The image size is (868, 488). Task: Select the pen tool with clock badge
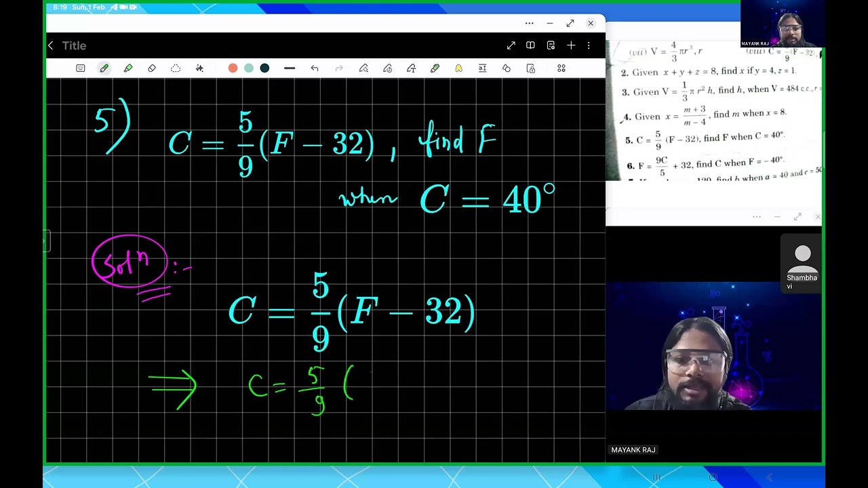pos(387,68)
